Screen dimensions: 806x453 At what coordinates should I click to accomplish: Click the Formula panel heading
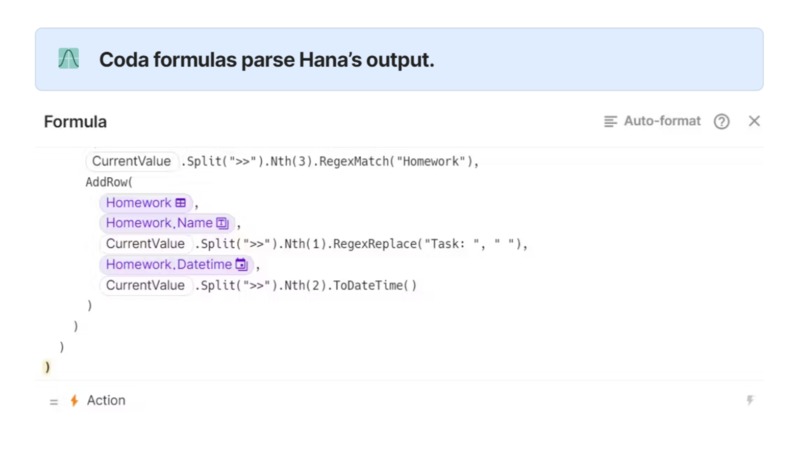tap(76, 122)
